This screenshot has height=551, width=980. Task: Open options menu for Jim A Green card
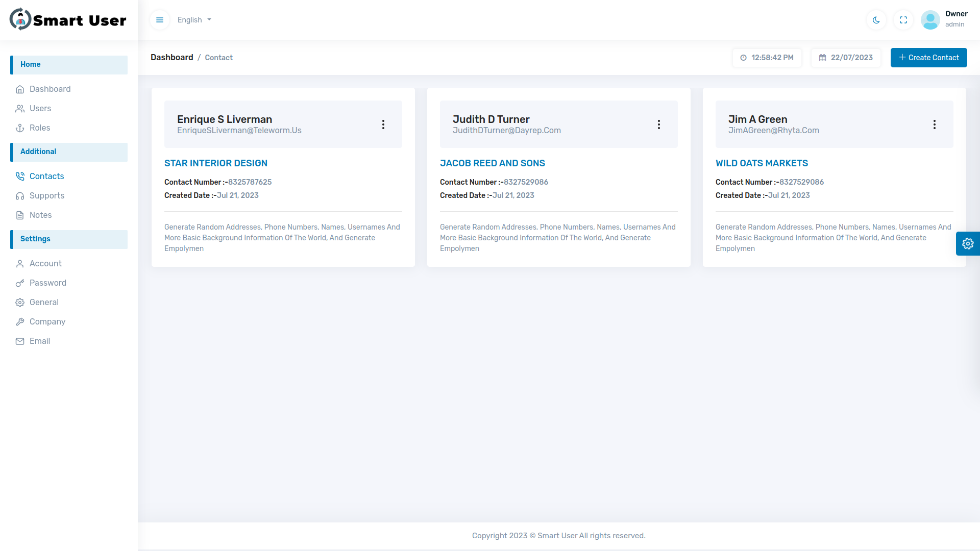[x=935, y=124]
